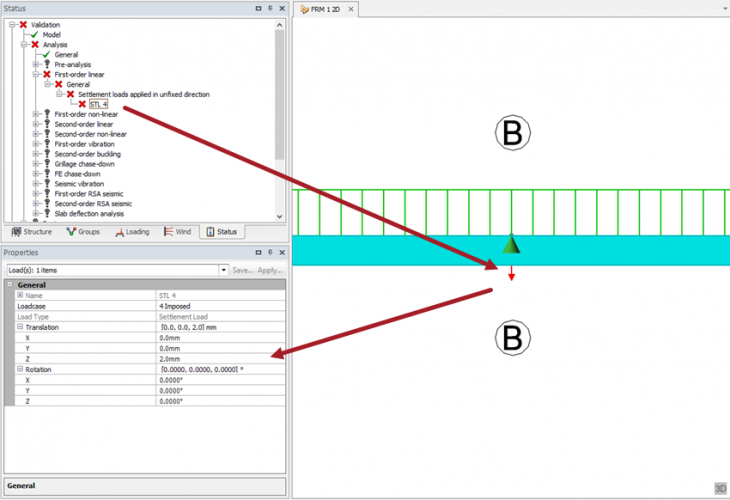Collapse the Analysis tree node
This screenshot has width=730, height=500.
point(24,45)
